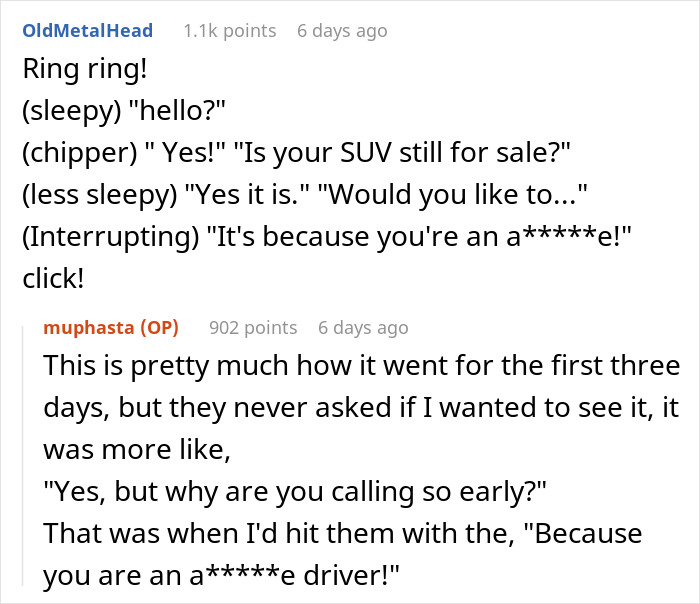
Task: Click the "you are an a*****e driver!" line
Action: click(x=221, y=575)
